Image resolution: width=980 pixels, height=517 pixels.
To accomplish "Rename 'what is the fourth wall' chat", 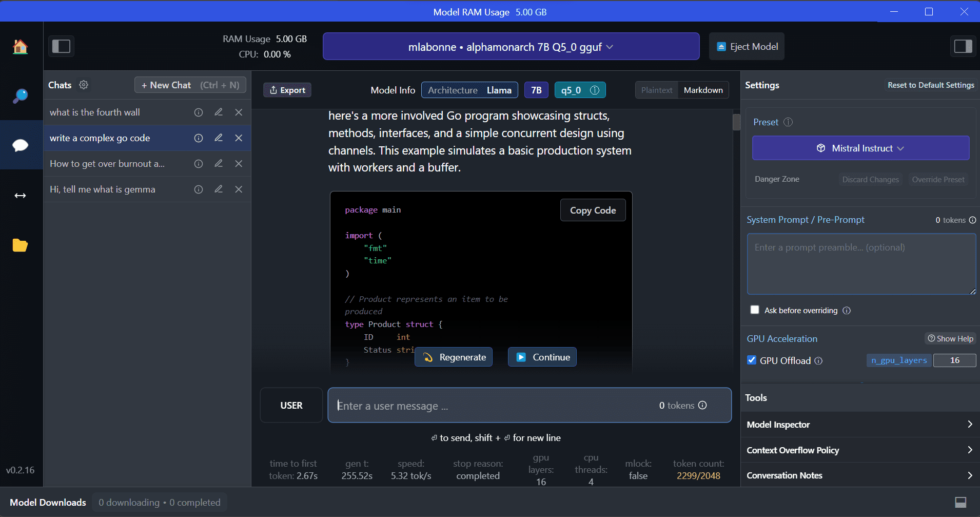I will pos(219,112).
